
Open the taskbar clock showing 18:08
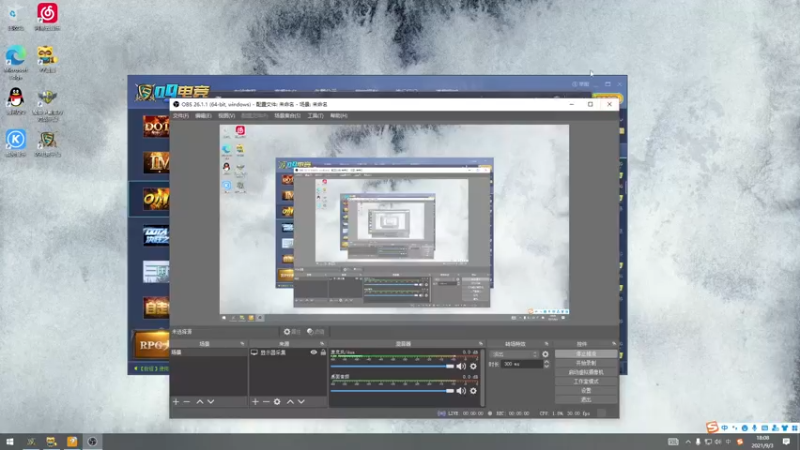763,442
